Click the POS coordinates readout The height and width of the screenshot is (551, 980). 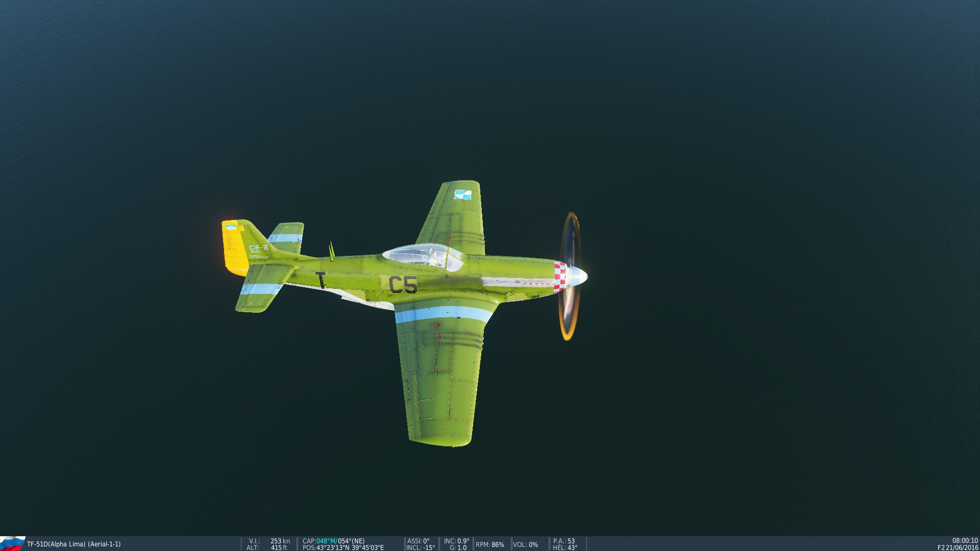(x=343, y=547)
